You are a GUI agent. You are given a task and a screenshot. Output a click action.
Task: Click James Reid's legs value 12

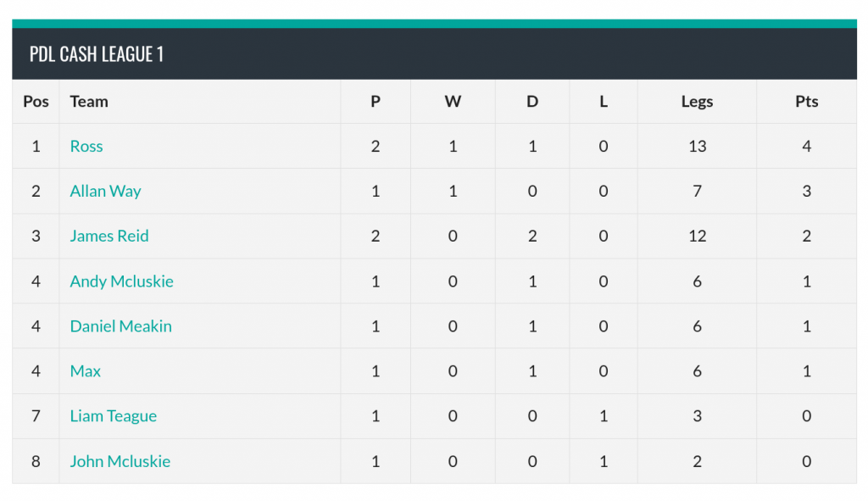[697, 237]
